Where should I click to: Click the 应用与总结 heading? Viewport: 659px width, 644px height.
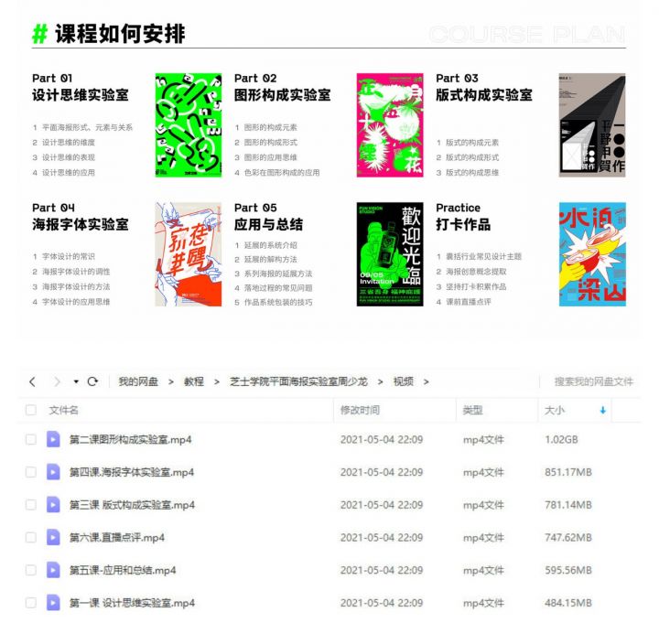(x=268, y=224)
